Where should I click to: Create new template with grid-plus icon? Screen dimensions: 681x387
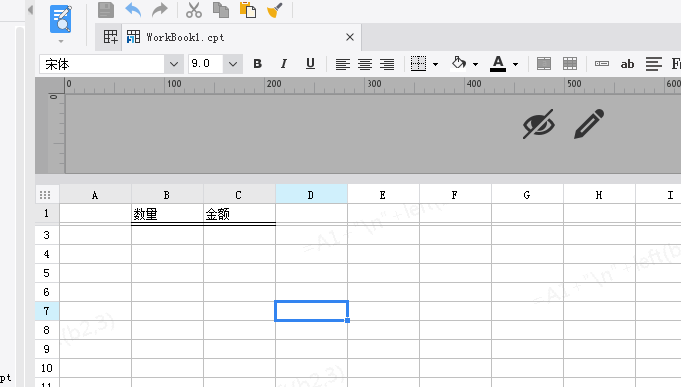tap(110, 37)
